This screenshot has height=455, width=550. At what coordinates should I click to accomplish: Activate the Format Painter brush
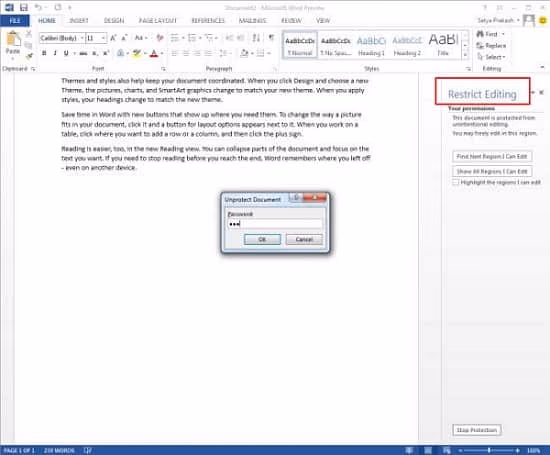click(x=29, y=56)
